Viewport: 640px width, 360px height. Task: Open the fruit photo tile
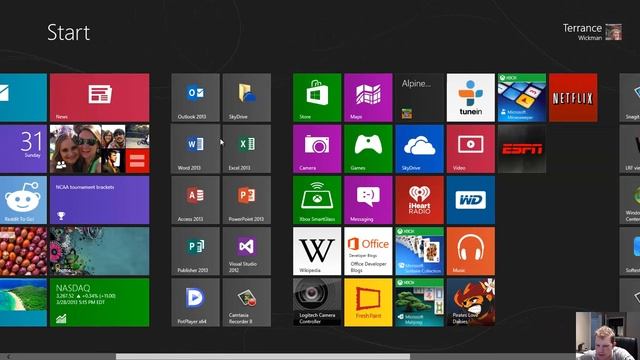click(23, 251)
